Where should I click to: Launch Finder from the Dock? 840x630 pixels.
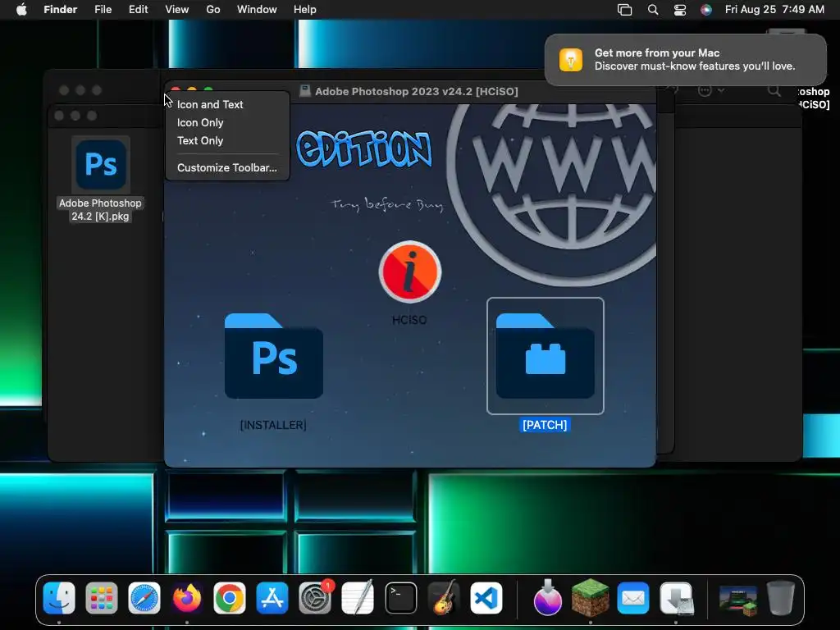59,598
